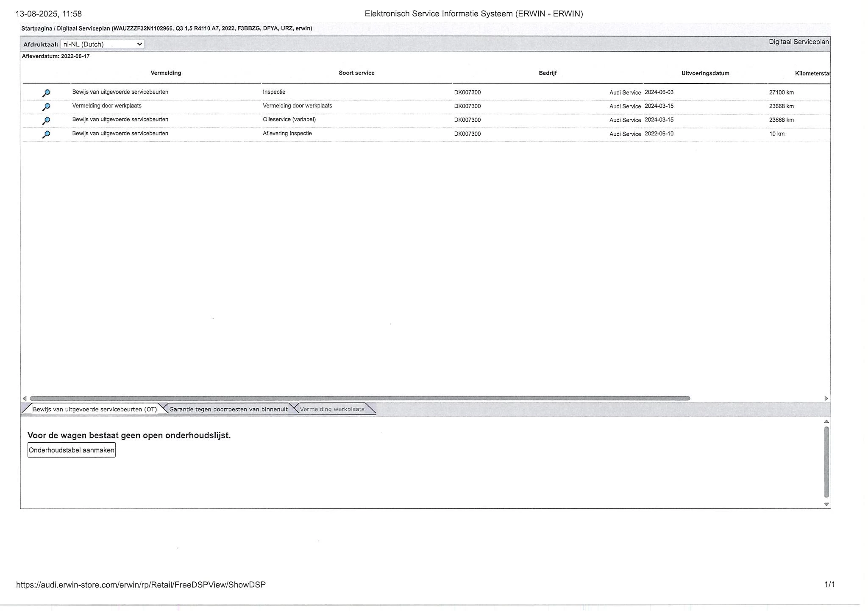868x614 pixels.
Task: Click the horizontal scrollbar thumb
Action: tap(359, 398)
